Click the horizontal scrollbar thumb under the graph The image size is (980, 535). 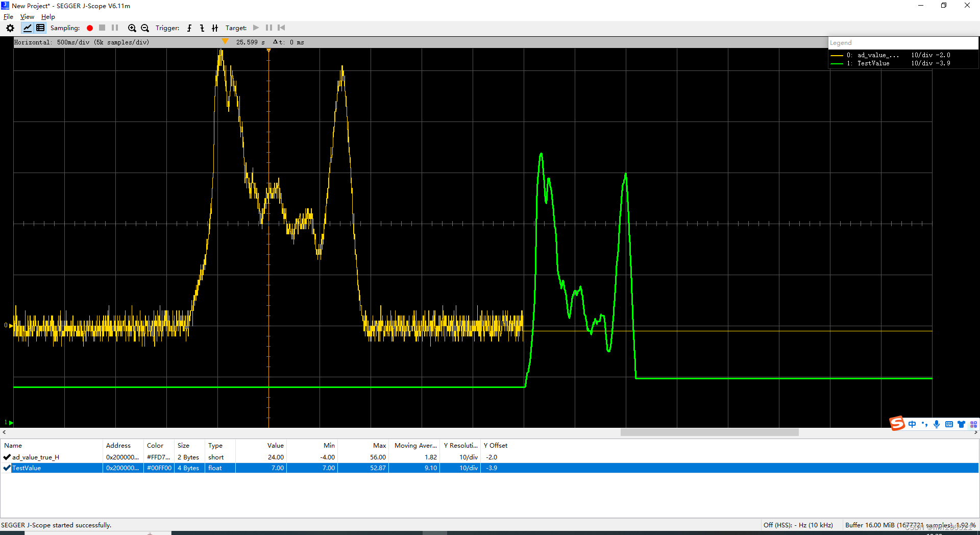tap(709, 432)
